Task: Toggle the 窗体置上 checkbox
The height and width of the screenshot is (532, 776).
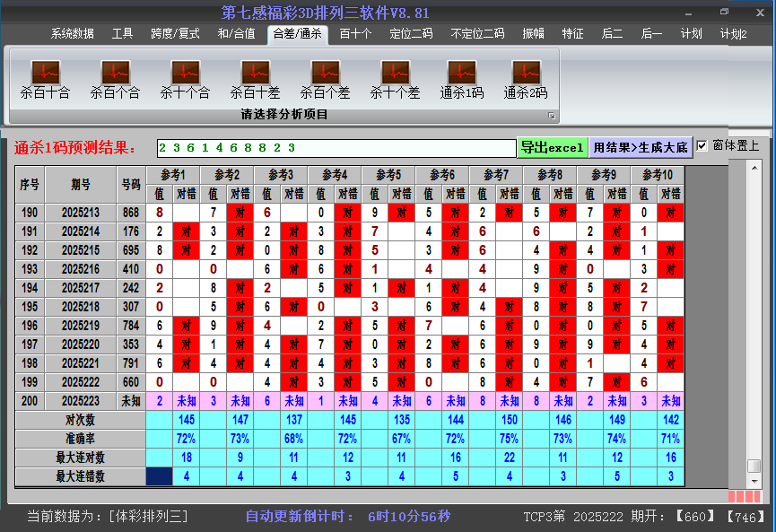Action: pyautogui.click(x=702, y=146)
